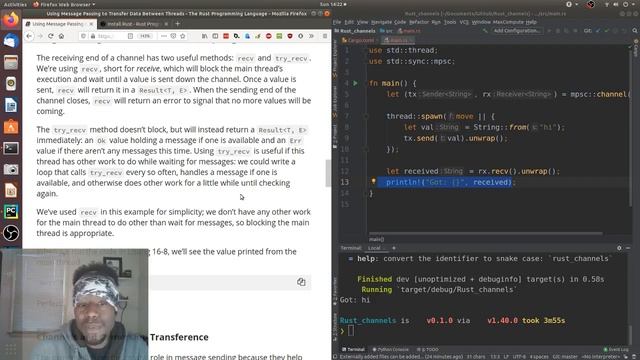Collapse the fn main fold marker
The height and width of the screenshot is (360, 640).
pyautogui.click(x=366, y=83)
